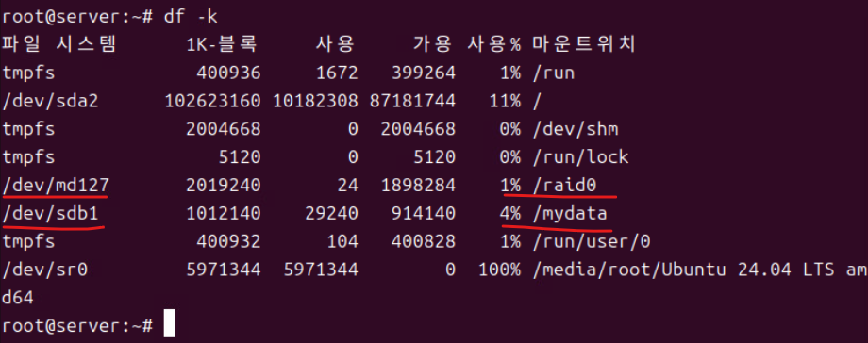This screenshot has height=343, width=868.
Task: Select the '/run/lock' mount point
Action: [580, 157]
